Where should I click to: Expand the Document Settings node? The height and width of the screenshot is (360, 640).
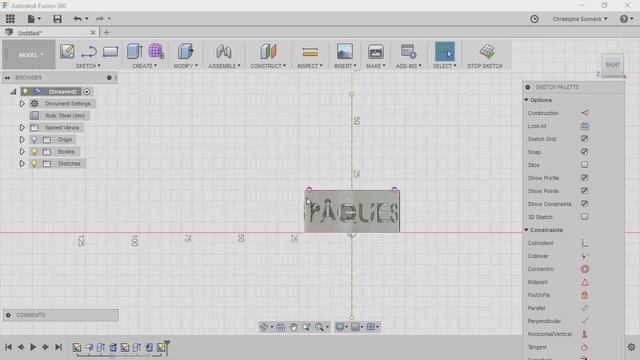coord(22,104)
